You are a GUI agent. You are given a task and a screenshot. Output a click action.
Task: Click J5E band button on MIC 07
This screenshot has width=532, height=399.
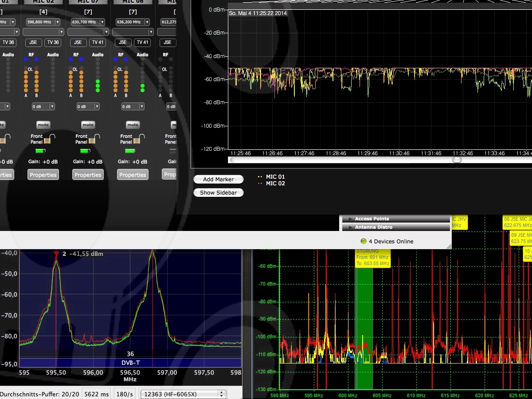click(x=78, y=43)
